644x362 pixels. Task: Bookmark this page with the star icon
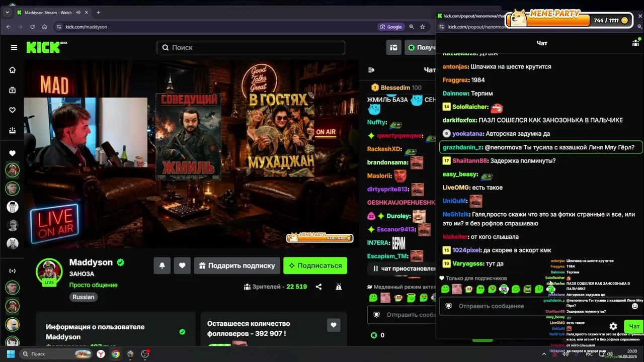pyautogui.click(x=423, y=27)
